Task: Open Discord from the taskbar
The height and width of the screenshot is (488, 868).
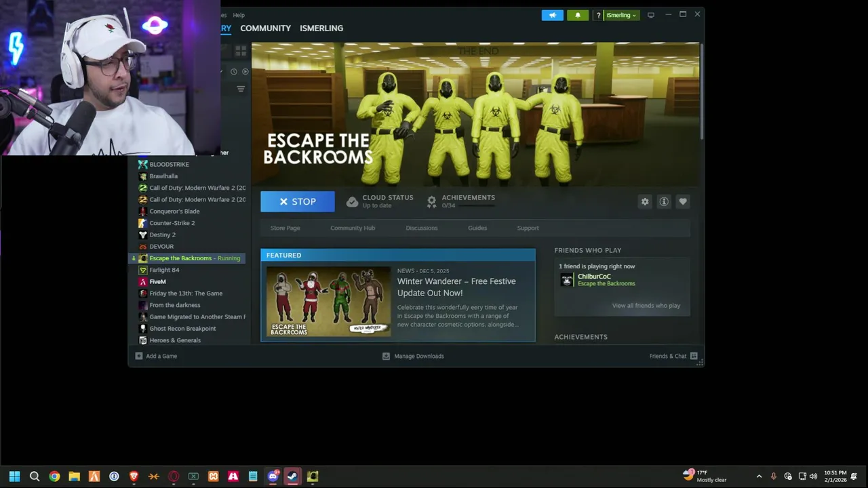Action: (273, 476)
